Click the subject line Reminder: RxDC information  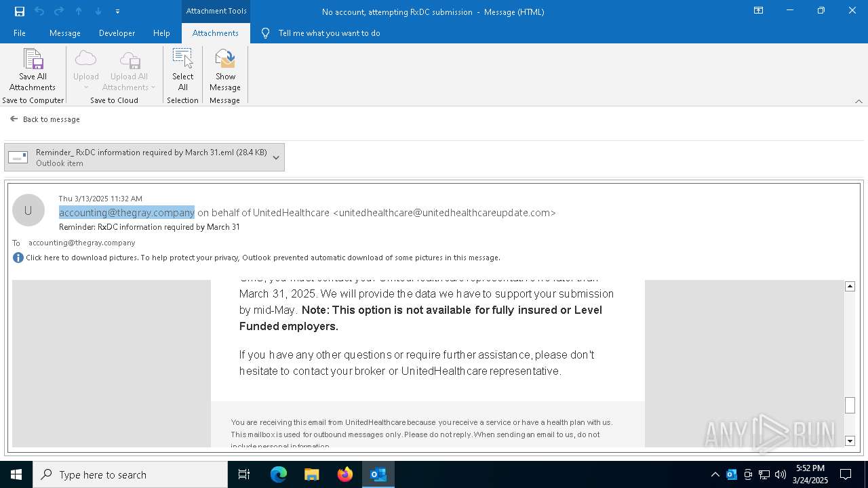click(x=149, y=227)
